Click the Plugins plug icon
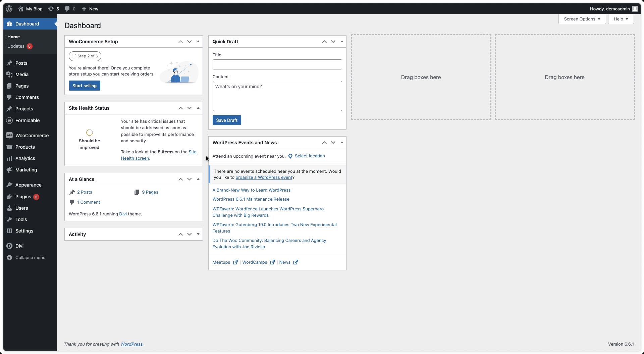This screenshot has width=644, height=354. click(x=9, y=197)
